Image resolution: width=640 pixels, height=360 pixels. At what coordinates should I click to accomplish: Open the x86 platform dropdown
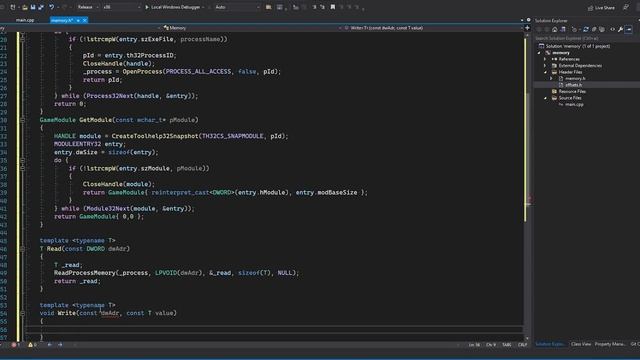point(121,7)
